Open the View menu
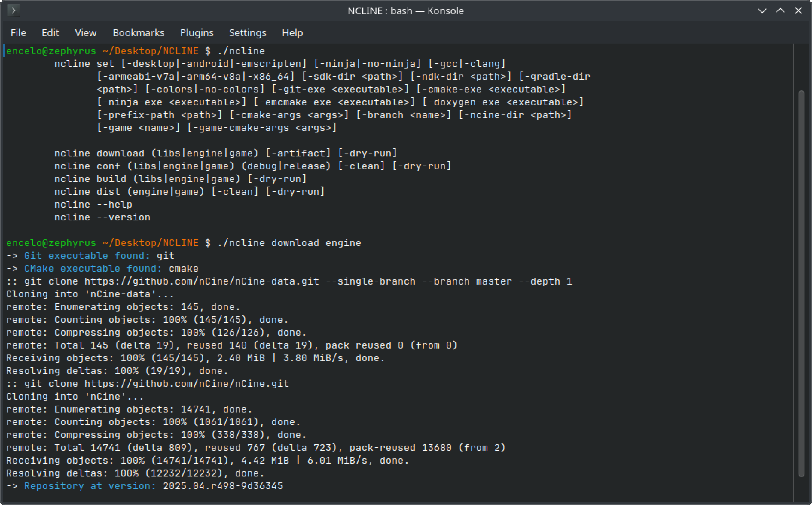The height and width of the screenshot is (505, 812). click(x=86, y=33)
